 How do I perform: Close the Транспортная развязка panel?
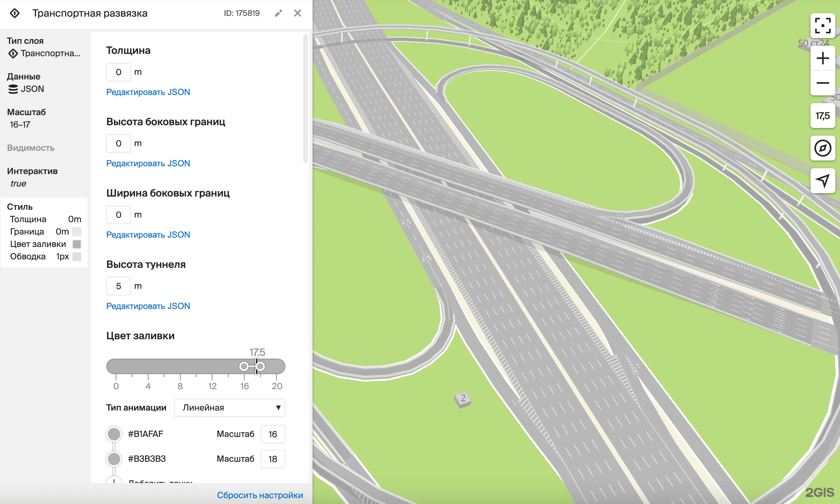click(x=297, y=13)
